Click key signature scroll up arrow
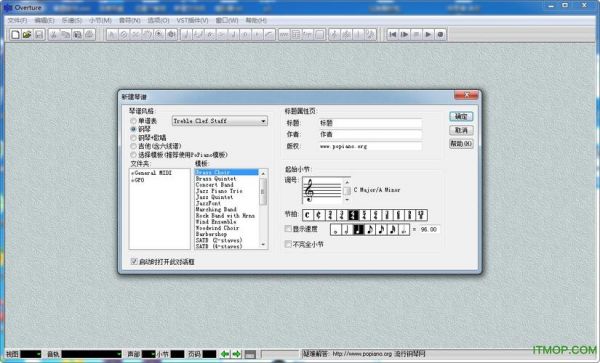Image resolution: width=600 pixels, height=363 pixels. [347, 182]
